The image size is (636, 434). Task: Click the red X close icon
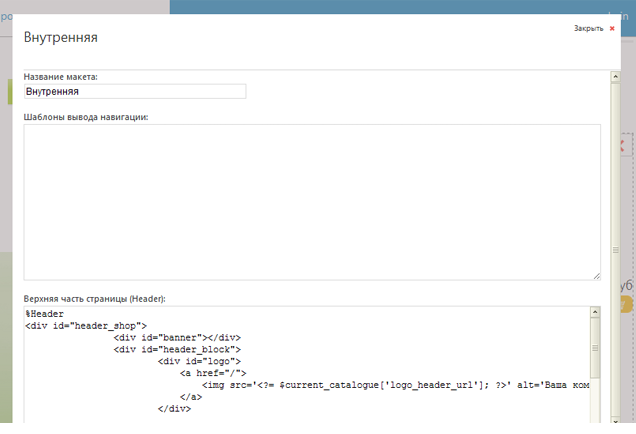click(x=612, y=29)
